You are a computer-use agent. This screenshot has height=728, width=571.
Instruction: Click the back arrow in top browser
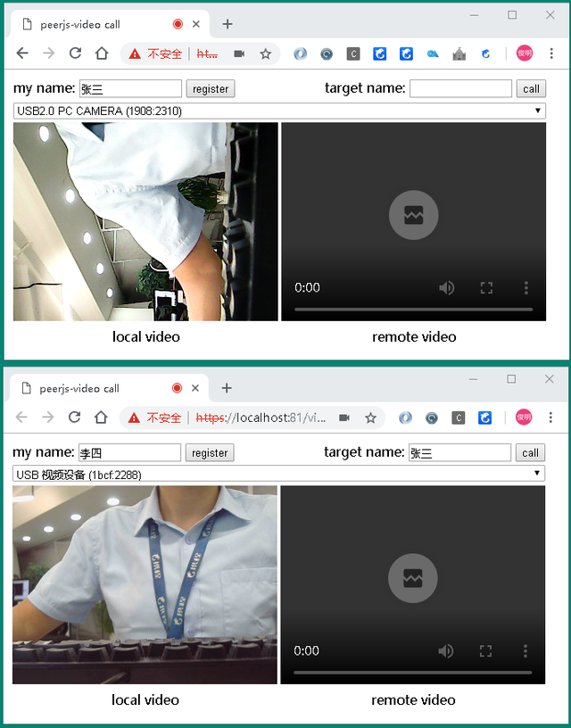pyautogui.click(x=22, y=54)
